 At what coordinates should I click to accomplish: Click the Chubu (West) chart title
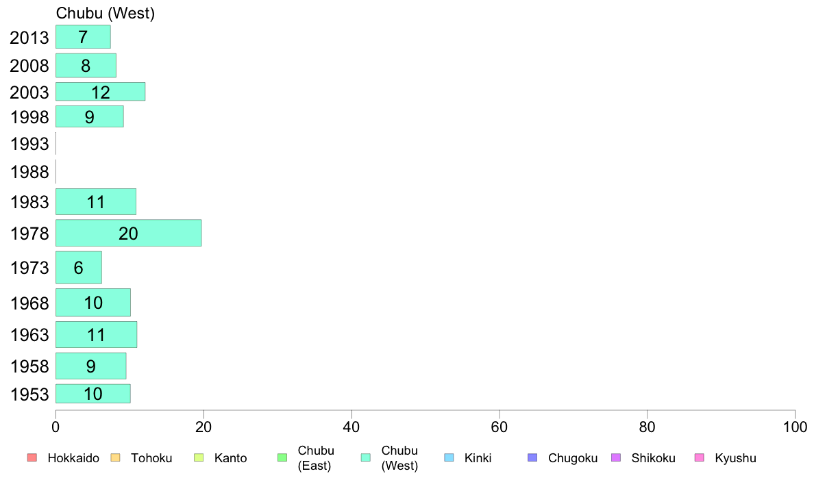[x=106, y=13]
